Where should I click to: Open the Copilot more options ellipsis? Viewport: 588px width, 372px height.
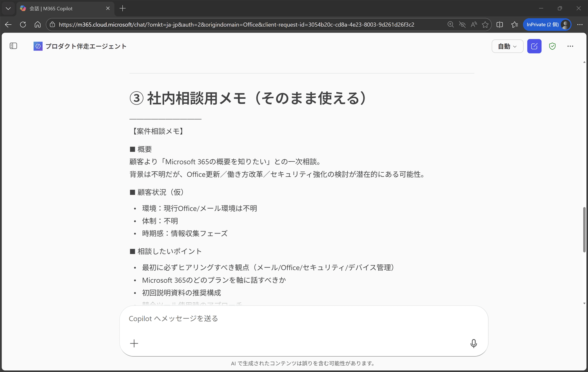click(570, 46)
